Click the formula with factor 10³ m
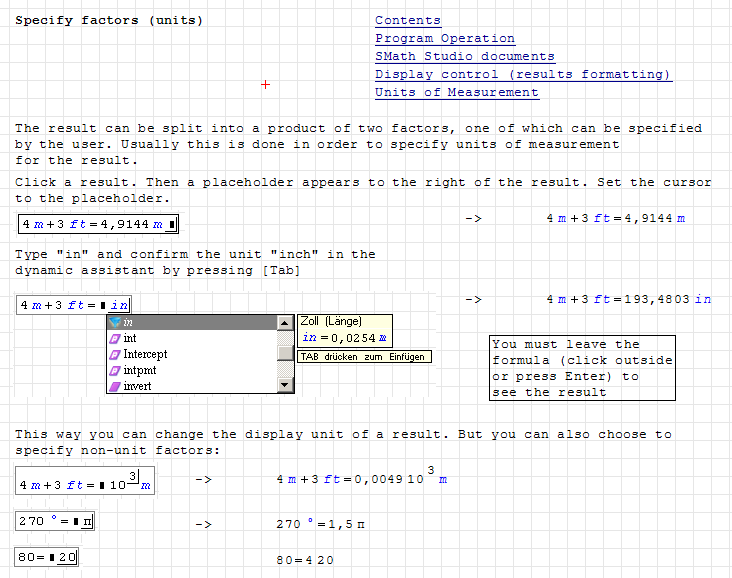The width and height of the screenshot is (732, 578). click(85, 481)
